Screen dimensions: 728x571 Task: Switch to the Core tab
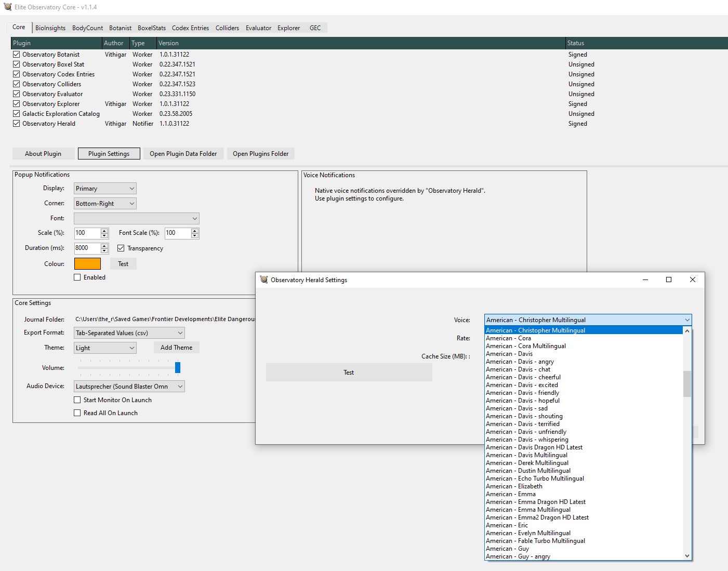[19, 27]
